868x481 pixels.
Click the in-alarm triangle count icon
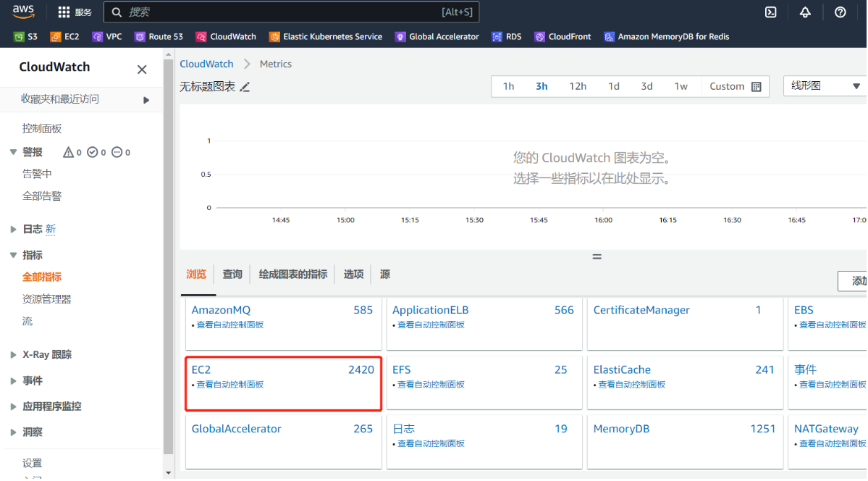[68, 152]
